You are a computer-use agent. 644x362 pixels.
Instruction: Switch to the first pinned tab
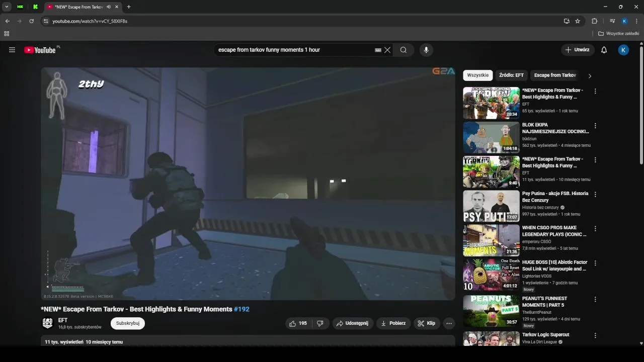[20, 7]
